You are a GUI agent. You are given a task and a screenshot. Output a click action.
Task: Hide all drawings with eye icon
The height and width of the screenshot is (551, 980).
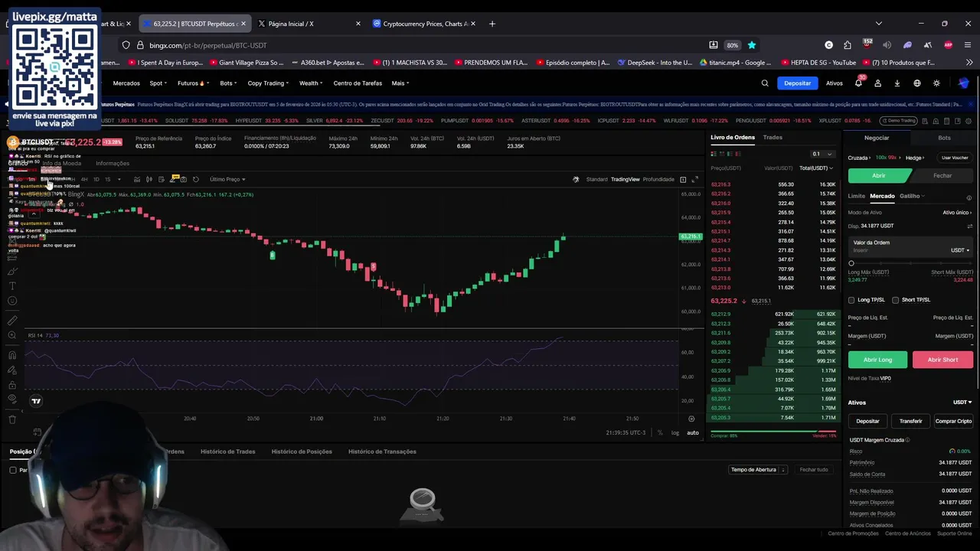12,399
